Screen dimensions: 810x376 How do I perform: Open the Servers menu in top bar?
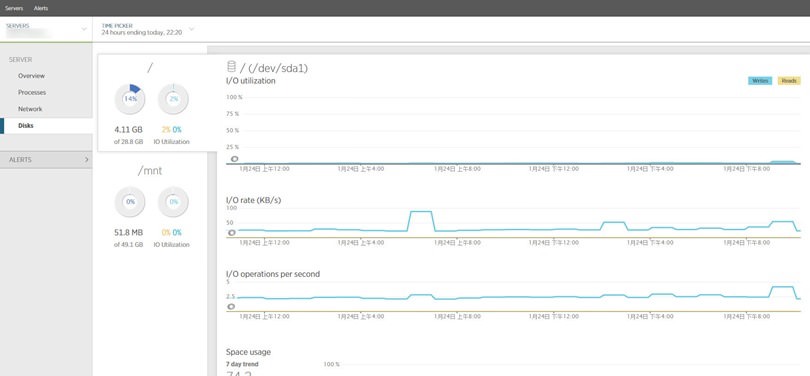(x=14, y=8)
